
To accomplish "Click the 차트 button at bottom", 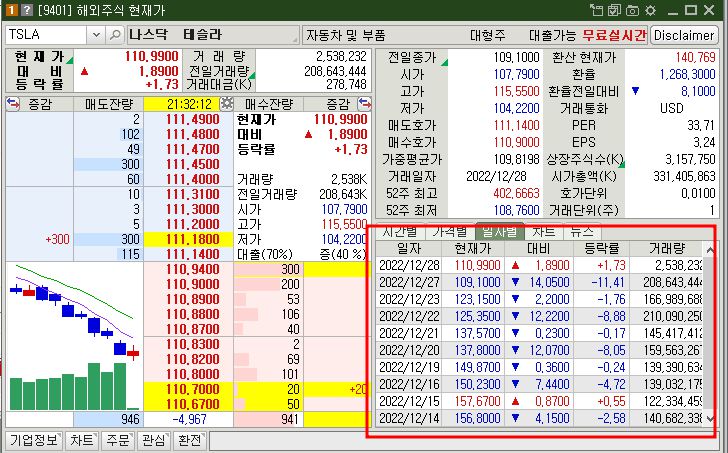I will pyautogui.click(x=82, y=440).
